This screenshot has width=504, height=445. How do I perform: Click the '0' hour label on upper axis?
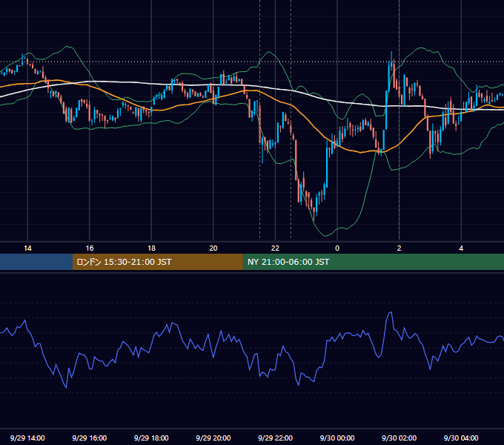point(337,248)
